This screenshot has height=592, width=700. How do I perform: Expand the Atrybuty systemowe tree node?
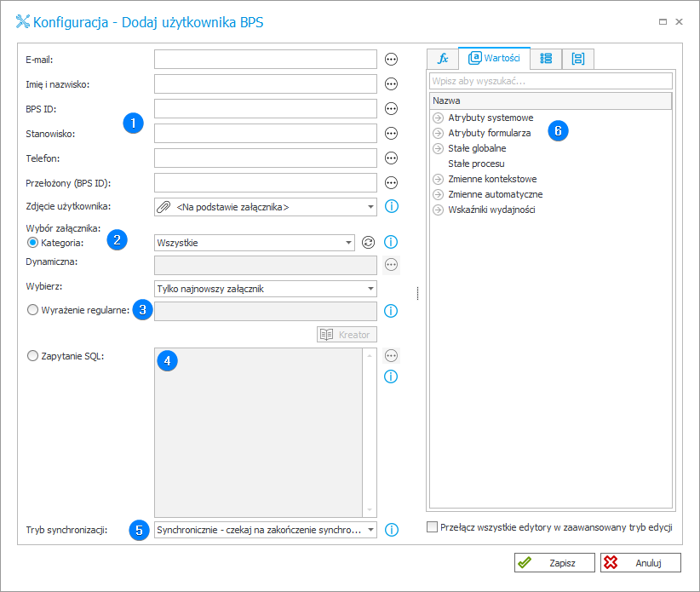click(439, 118)
